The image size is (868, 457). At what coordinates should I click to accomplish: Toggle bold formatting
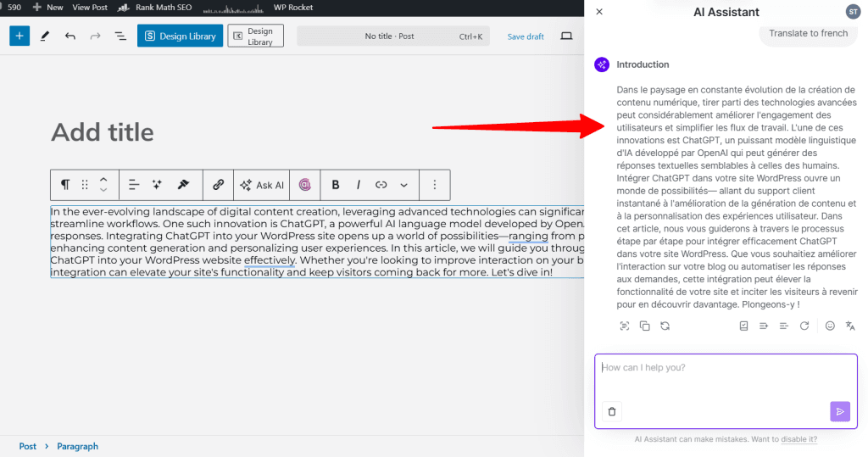(x=336, y=185)
